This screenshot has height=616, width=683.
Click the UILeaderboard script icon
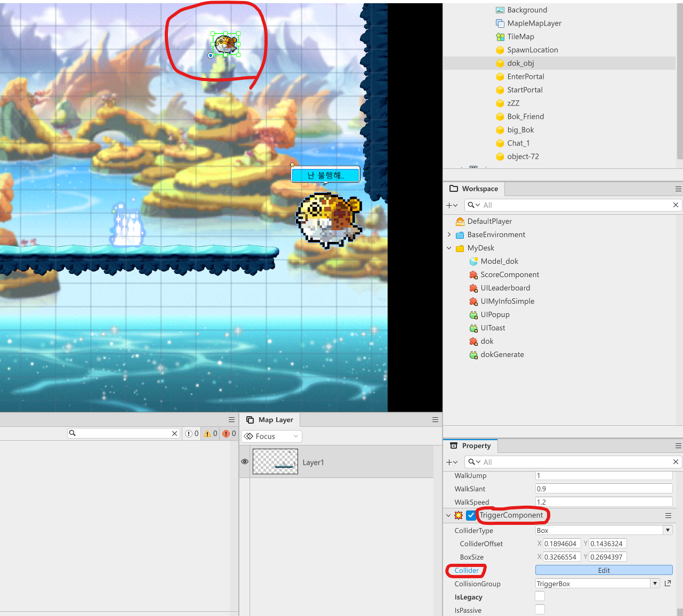coord(473,288)
